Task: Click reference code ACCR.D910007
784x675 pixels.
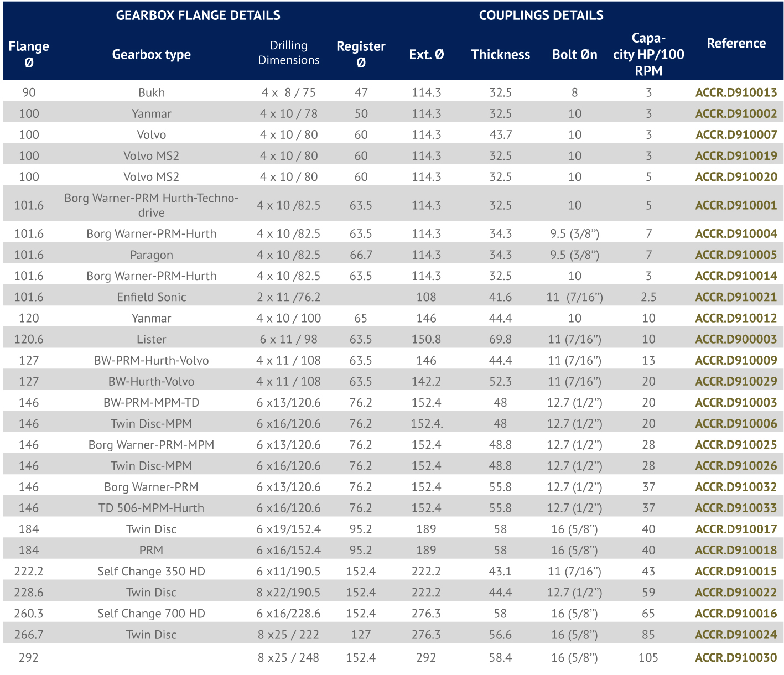Action: point(736,134)
